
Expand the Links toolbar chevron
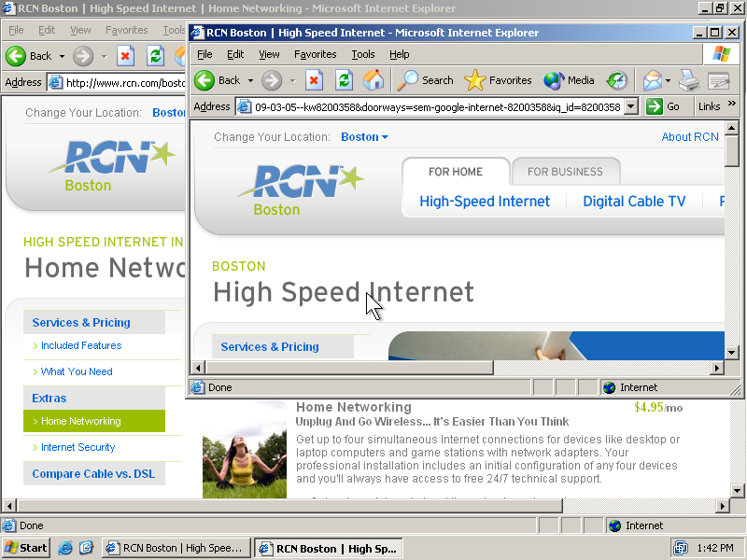click(732, 104)
